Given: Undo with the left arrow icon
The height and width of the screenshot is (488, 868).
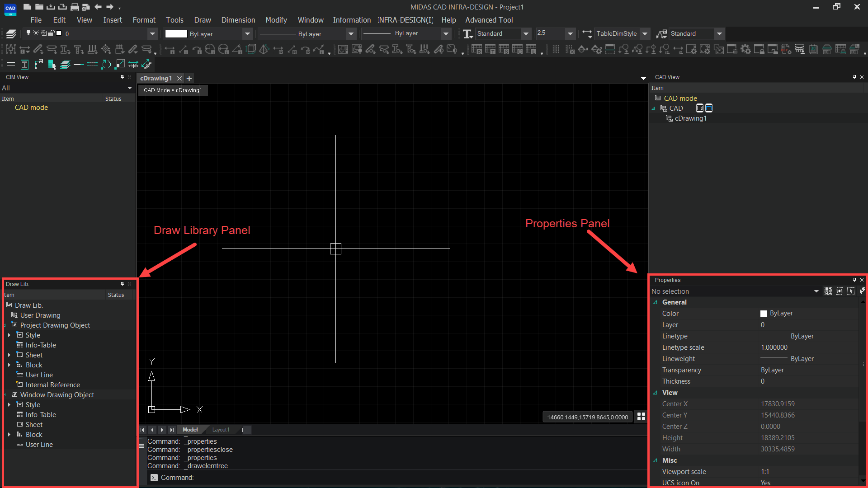Looking at the screenshot, I should tap(98, 7).
